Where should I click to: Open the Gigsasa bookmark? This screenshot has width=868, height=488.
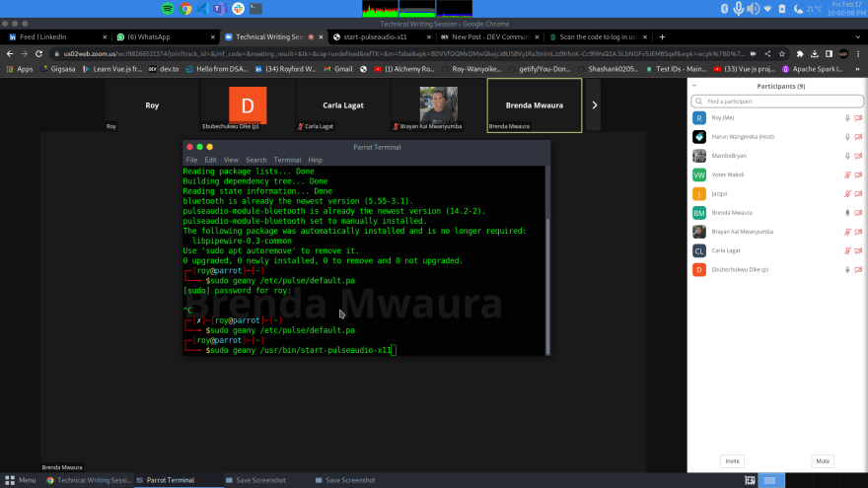click(58, 69)
